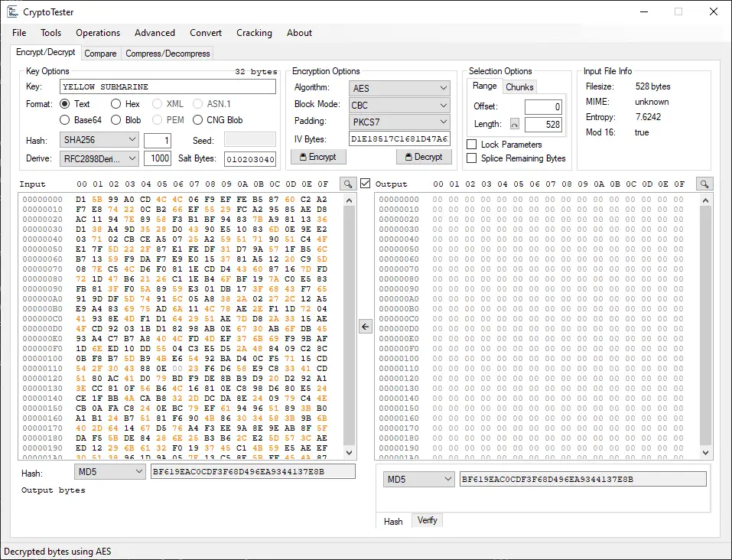Image resolution: width=732 pixels, height=560 pixels.
Task: Click the input hex view scrollbar thumb
Action: (x=350, y=325)
